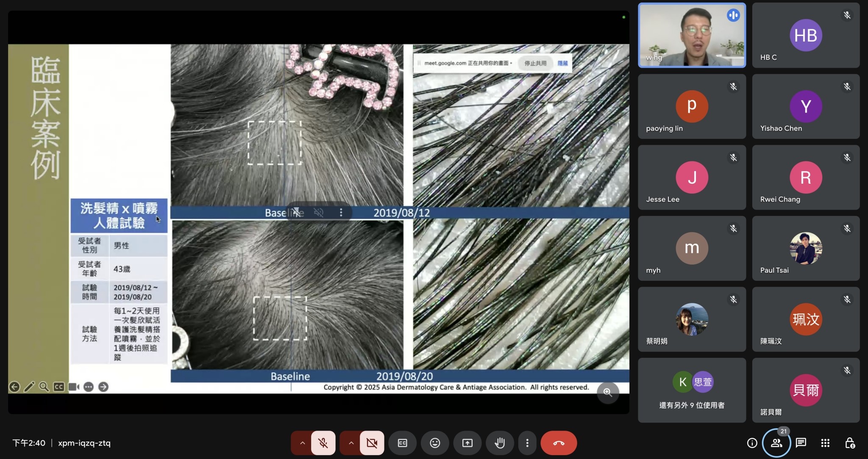This screenshot has height=459, width=868.
Task: Click mute audio icon on presentation overlay
Action: [x=319, y=213]
